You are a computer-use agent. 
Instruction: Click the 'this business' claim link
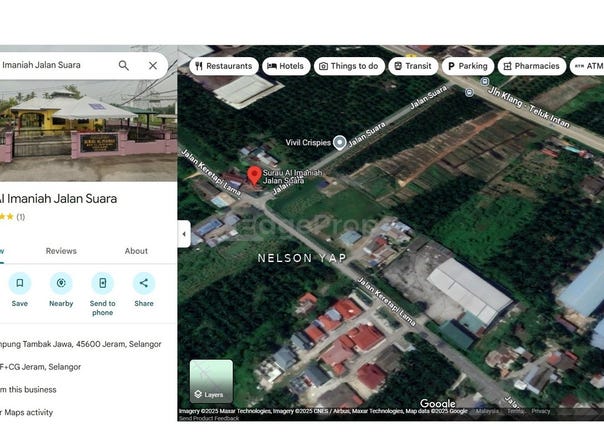pos(28,390)
